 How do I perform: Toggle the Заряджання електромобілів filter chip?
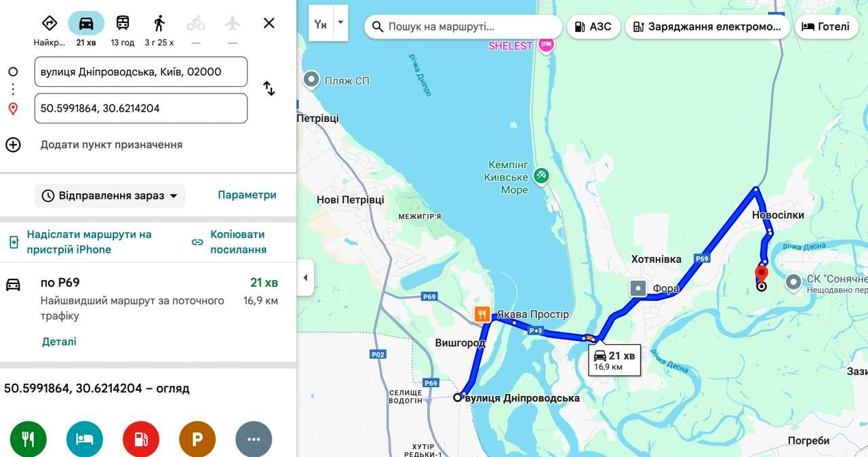[x=707, y=26]
